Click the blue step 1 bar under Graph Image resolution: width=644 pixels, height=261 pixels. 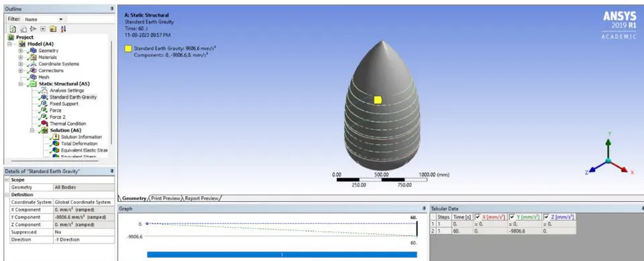[x=282, y=255]
